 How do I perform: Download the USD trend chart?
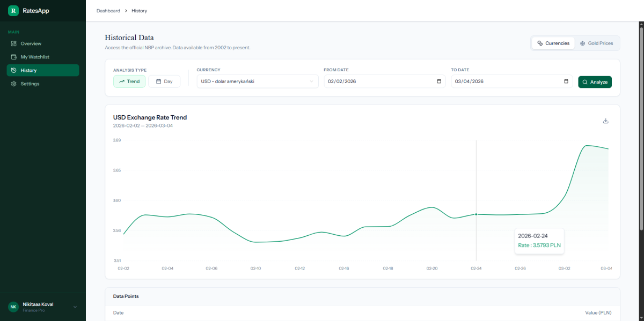[605, 121]
